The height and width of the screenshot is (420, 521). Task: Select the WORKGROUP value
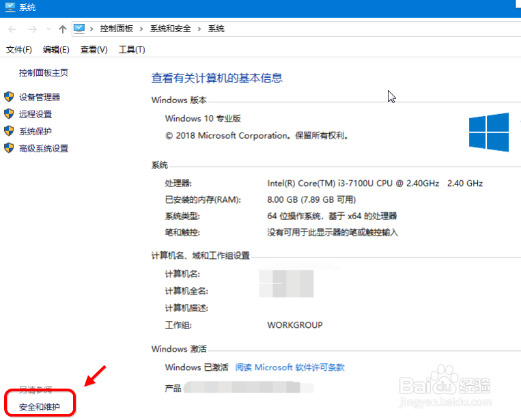pyautogui.click(x=295, y=324)
